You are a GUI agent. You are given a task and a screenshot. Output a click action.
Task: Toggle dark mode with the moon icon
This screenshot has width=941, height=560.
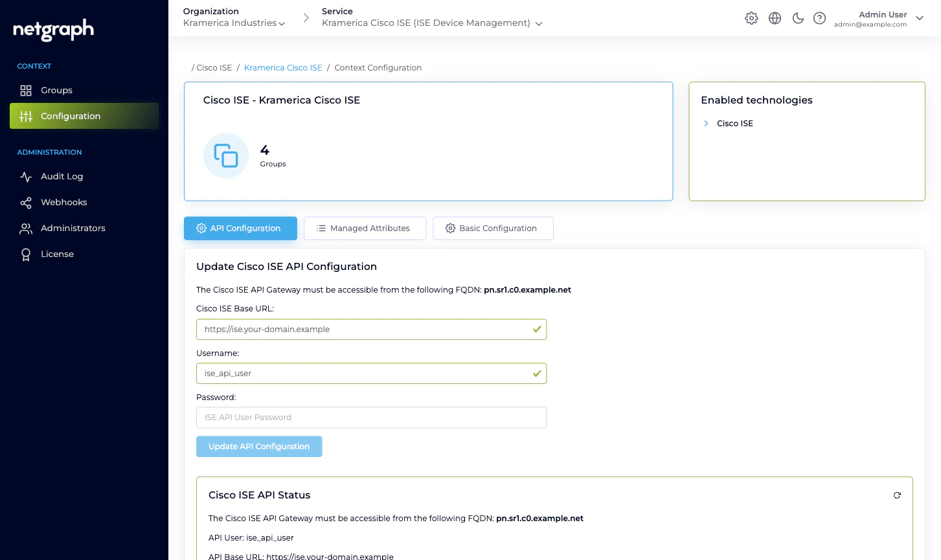tap(798, 18)
